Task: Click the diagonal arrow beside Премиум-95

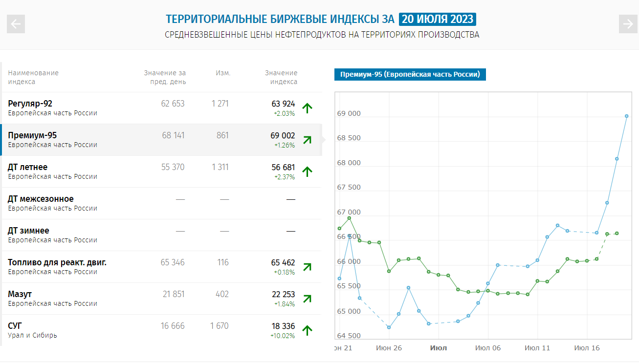Action: tap(307, 140)
